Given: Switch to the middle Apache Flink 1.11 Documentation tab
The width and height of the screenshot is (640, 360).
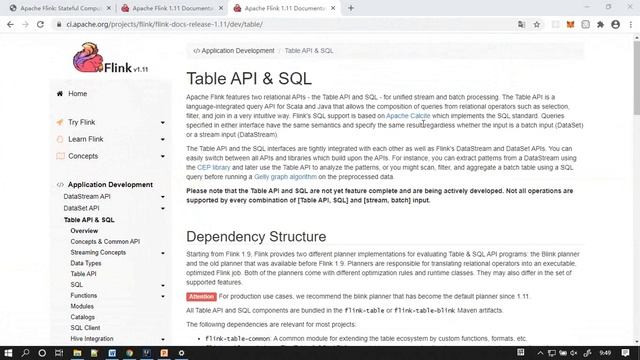Looking at the screenshot, I should coord(173,8).
